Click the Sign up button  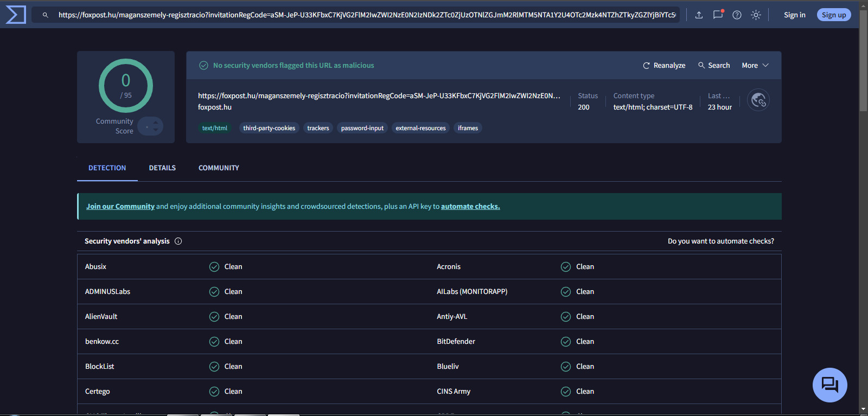pyautogui.click(x=834, y=15)
